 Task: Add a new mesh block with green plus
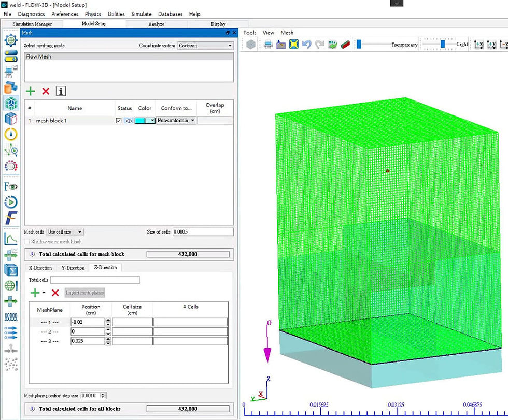pyautogui.click(x=31, y=91)
